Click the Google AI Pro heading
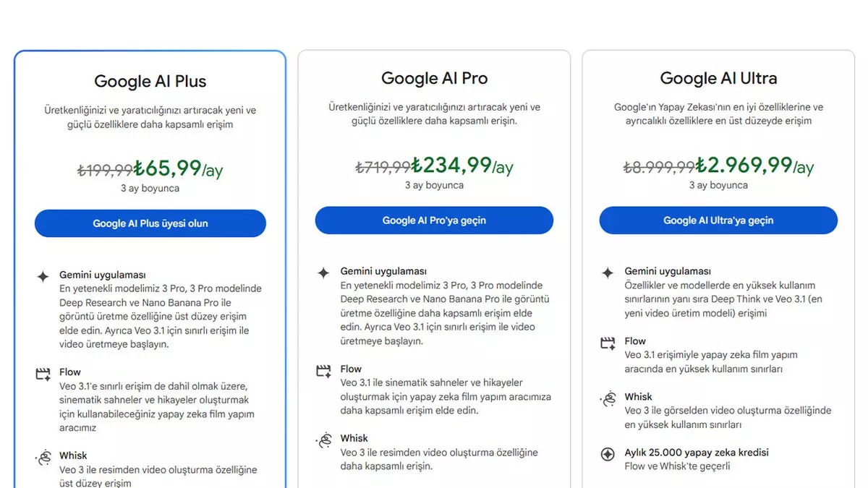The width and height of the screenshot is (868, 488). 434,78
